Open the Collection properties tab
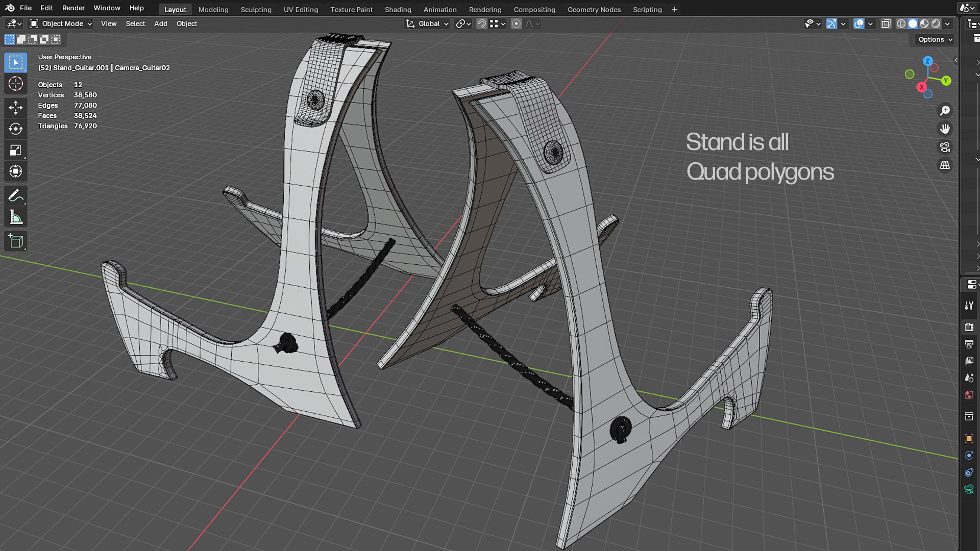The height and width of the screenshot is (551, 980). pos(969,416)
